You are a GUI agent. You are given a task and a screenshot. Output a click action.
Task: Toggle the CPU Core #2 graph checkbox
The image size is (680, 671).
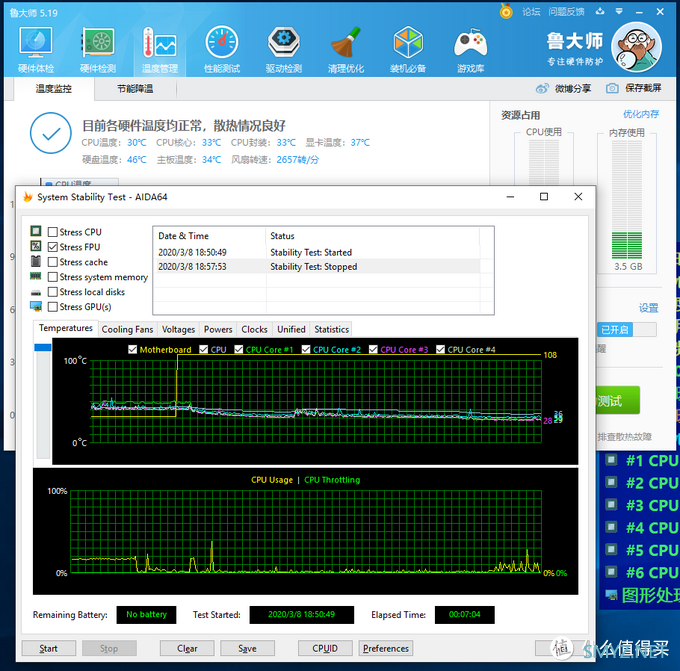tap(306, 349)
